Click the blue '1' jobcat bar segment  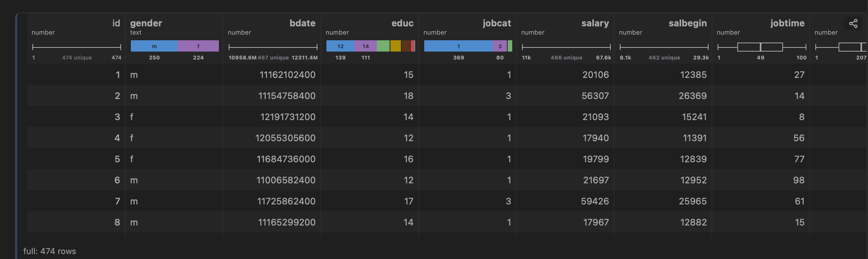click(x=458, y=46)
